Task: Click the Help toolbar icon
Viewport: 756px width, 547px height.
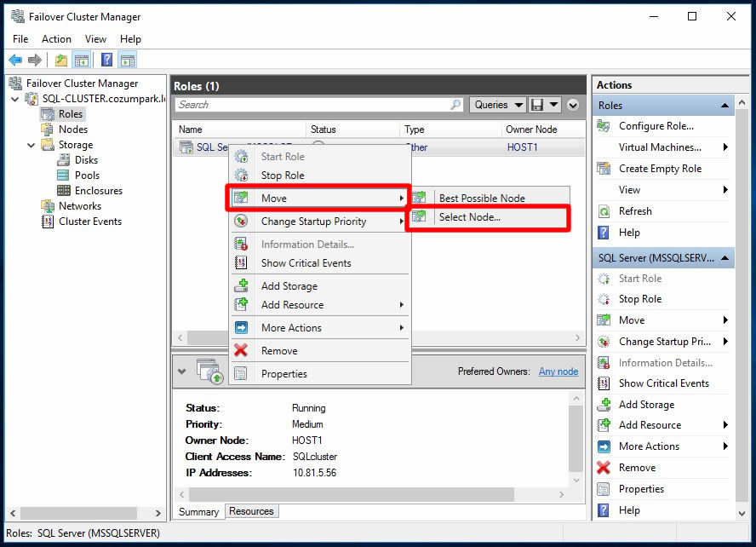Action: pos(106,60)
